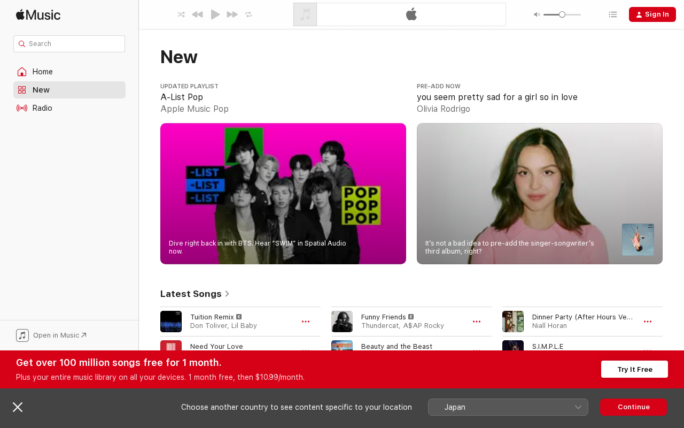Go to Home in sidebar
The image size is (684, 428).
click(x=42, y=72)
